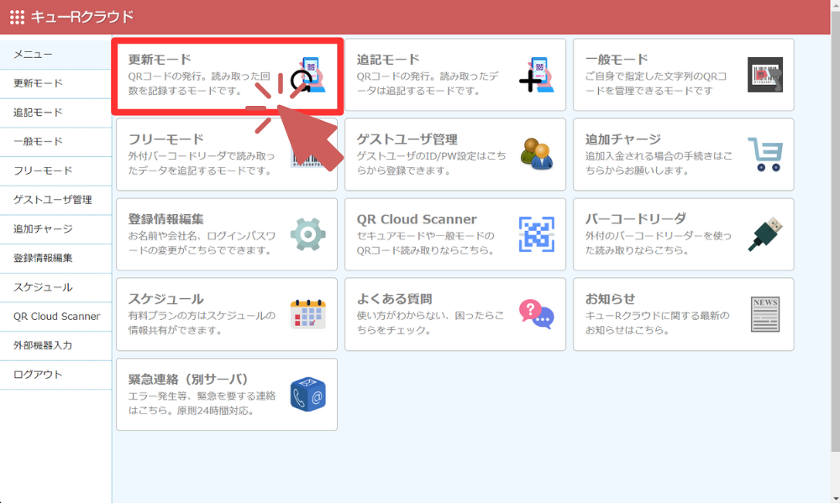840x504 pixels.
Task: Click the キューRクラウド header title
Action: [x=82, y=17]
